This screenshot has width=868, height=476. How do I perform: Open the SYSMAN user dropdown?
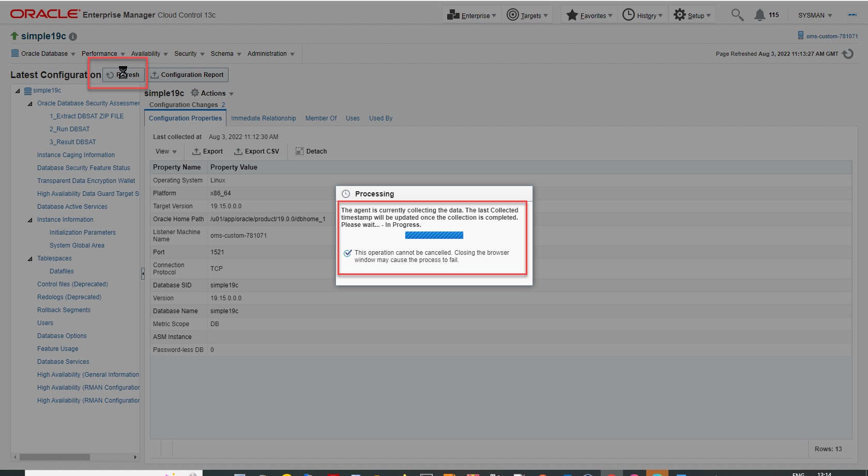(815, 16)
